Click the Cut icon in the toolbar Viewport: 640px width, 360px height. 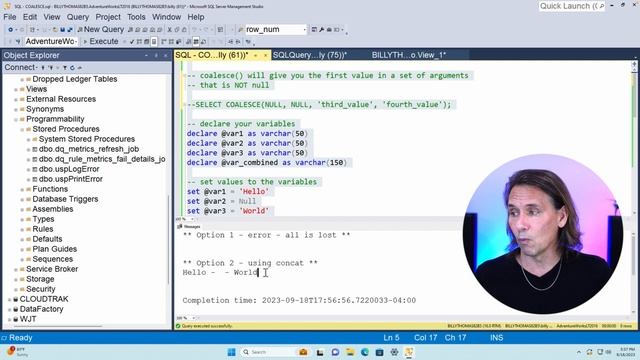(169, 30)
